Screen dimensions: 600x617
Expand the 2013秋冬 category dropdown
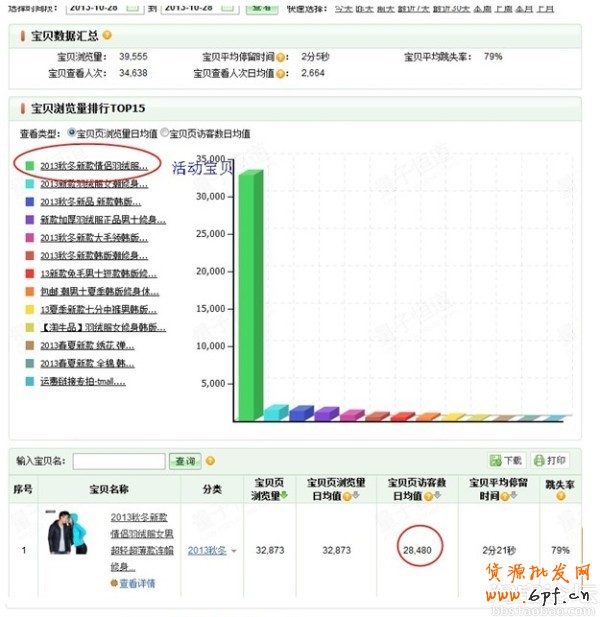[x=234, y=550]
